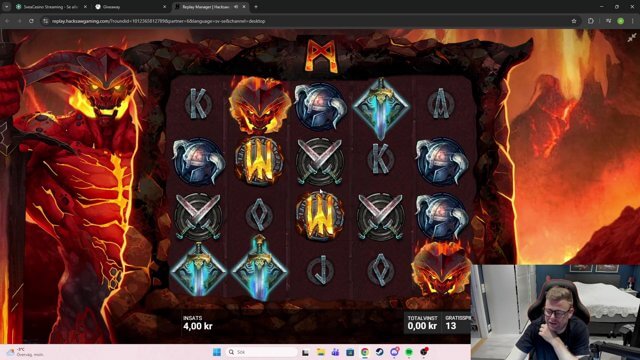Open the weather widget on the taskbar

point(25,352)
